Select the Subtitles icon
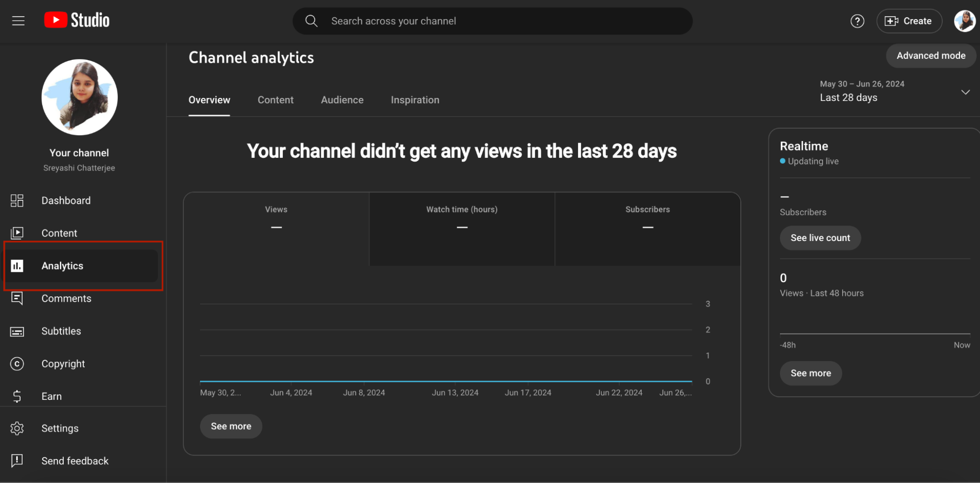Viewport: 980px width, 483px height. [x=17, y=331]
